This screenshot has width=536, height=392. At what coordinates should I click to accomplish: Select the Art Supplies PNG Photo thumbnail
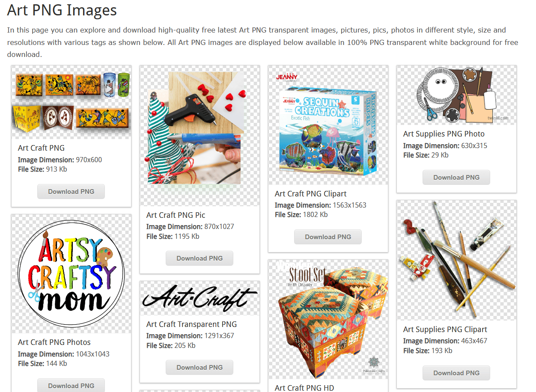pyautogui.click(x=456, y=95)
